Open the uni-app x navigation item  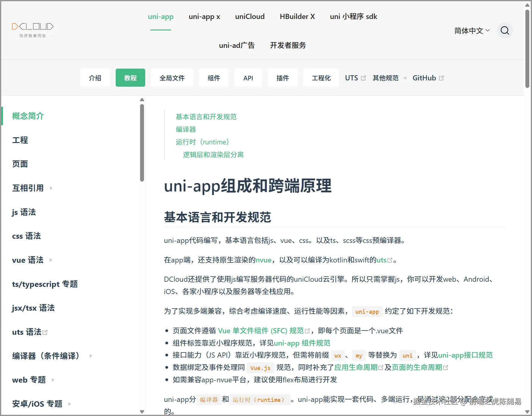point(204,17)
